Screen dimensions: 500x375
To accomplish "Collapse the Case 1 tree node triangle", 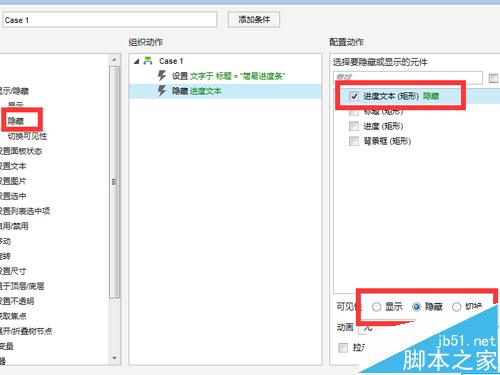I will (x=136, y=61).
